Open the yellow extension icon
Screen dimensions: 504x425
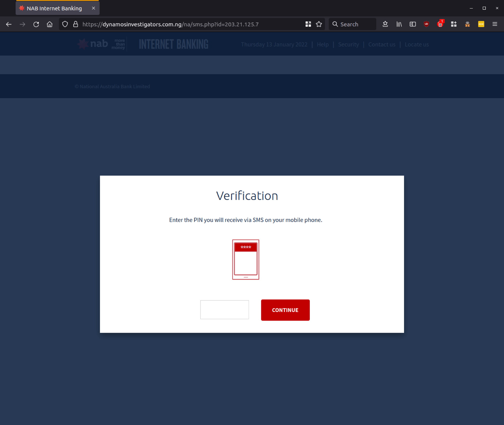(481, 24)
